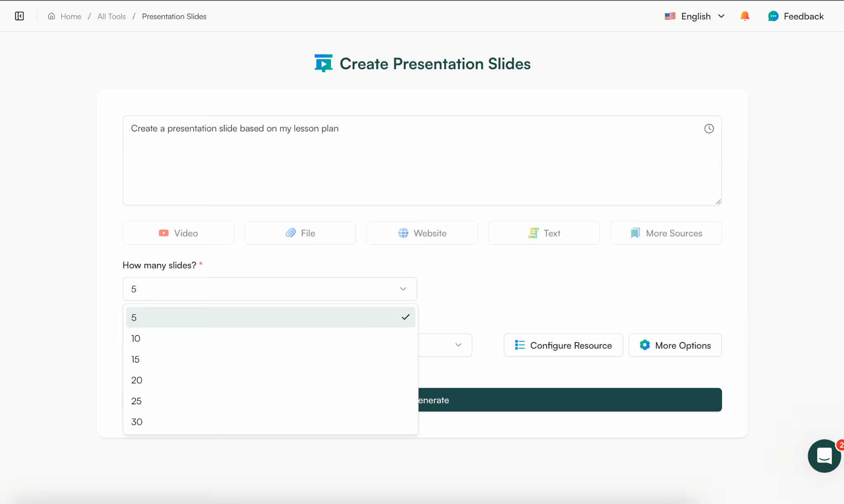Open More Options settings
Image resolution: width=844 pixels, height=504 pixels.
click(675, 345)
